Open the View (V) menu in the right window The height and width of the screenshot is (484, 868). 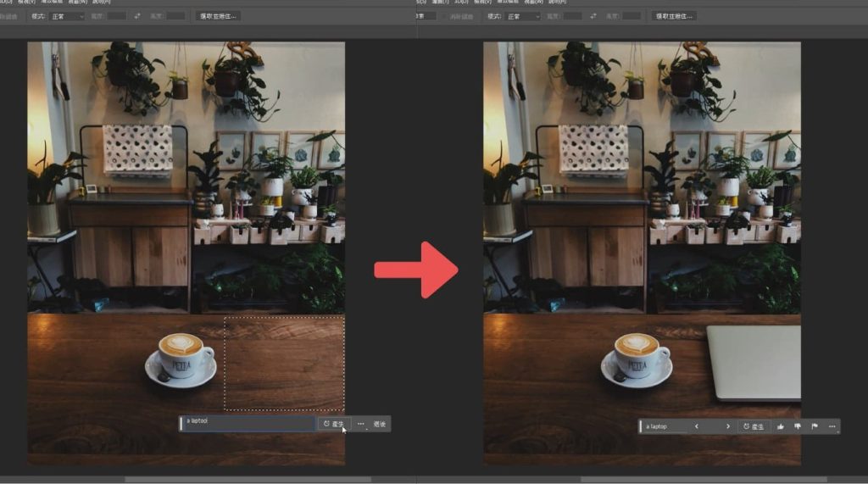click(482, 2)
